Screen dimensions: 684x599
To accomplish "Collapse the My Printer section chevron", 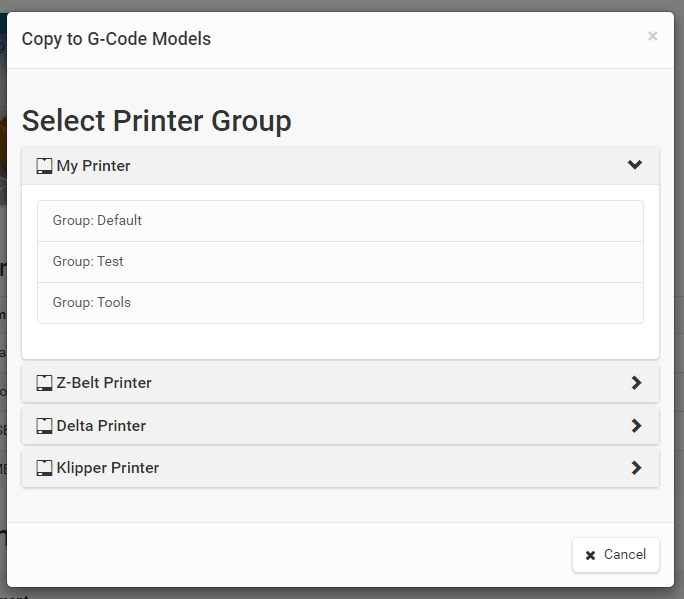I will (635, 165).
